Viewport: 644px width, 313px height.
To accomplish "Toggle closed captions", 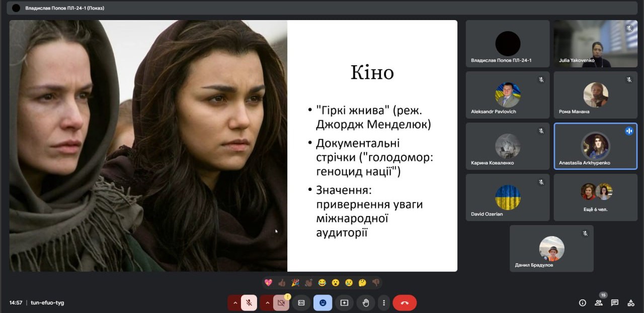I will tap(301, 303).
